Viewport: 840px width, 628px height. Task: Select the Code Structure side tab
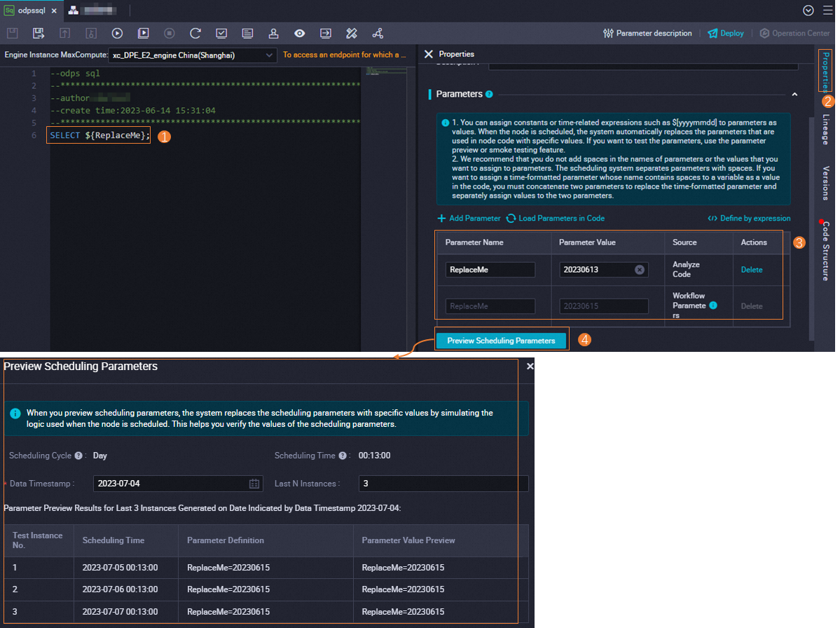[x=826, y=251]
